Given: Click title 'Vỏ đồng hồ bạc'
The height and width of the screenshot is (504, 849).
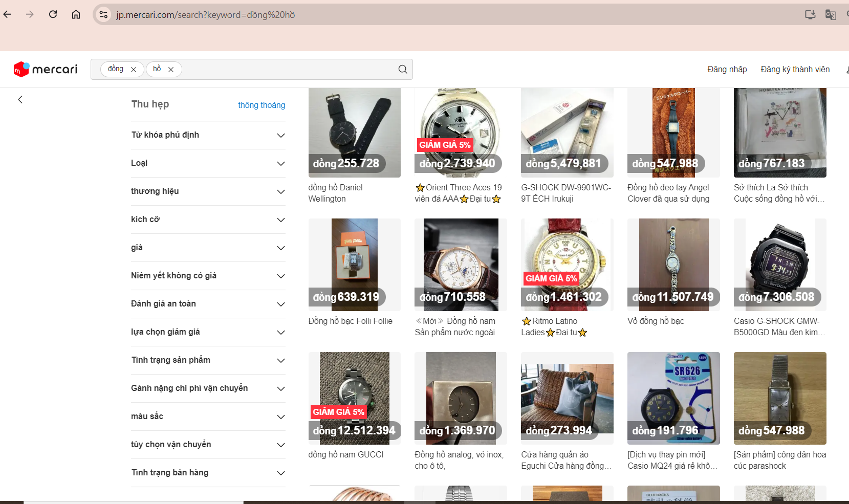Looking at the screenshot, I should click(656, 321).
